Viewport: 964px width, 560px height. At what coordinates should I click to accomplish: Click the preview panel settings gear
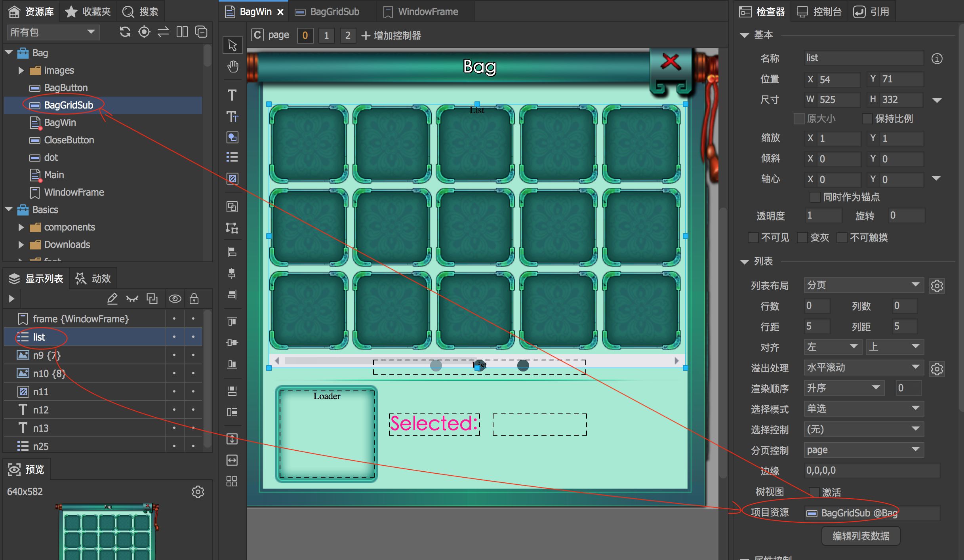(x=198, y=492)
